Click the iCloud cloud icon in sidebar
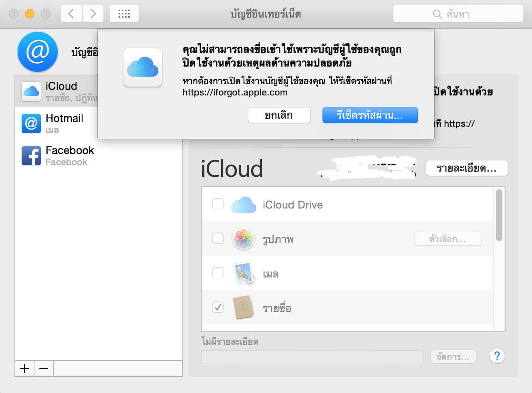532x393 pixels. [31, 91]
